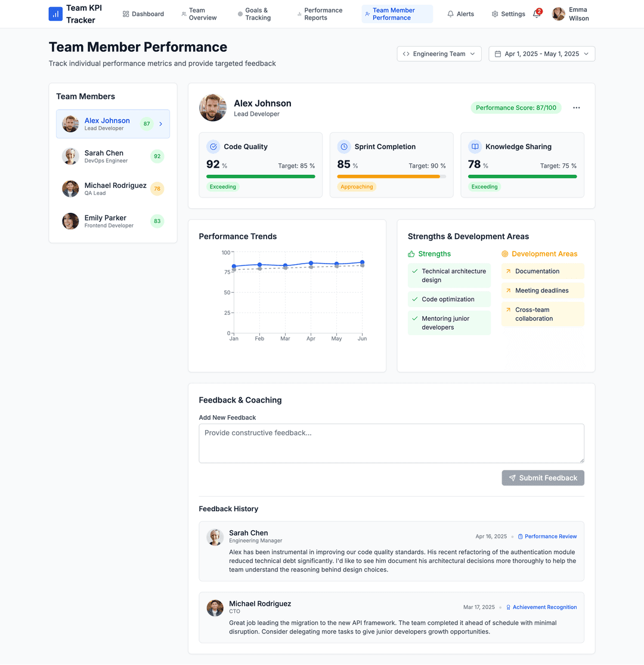This screenshot has width=644, height=665.
Task: Open Alerts via the bell icon
Action: point(451,14)
